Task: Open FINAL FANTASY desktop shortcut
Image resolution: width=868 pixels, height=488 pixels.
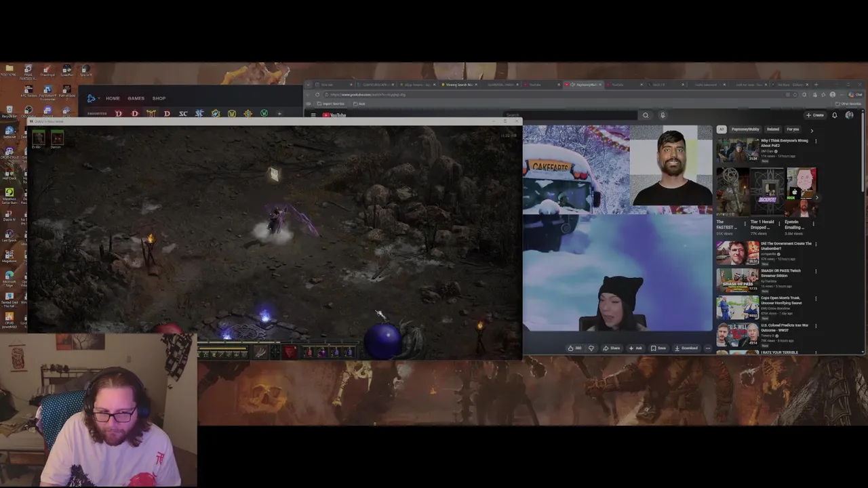Action: (x=28, y=71)
